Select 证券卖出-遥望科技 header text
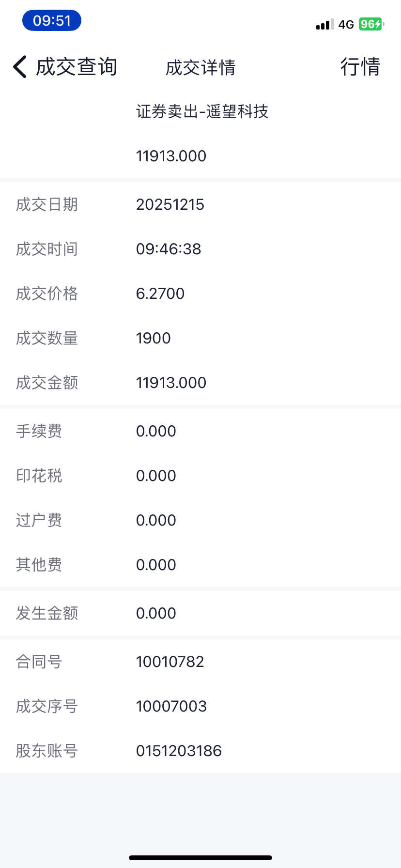 202,112
